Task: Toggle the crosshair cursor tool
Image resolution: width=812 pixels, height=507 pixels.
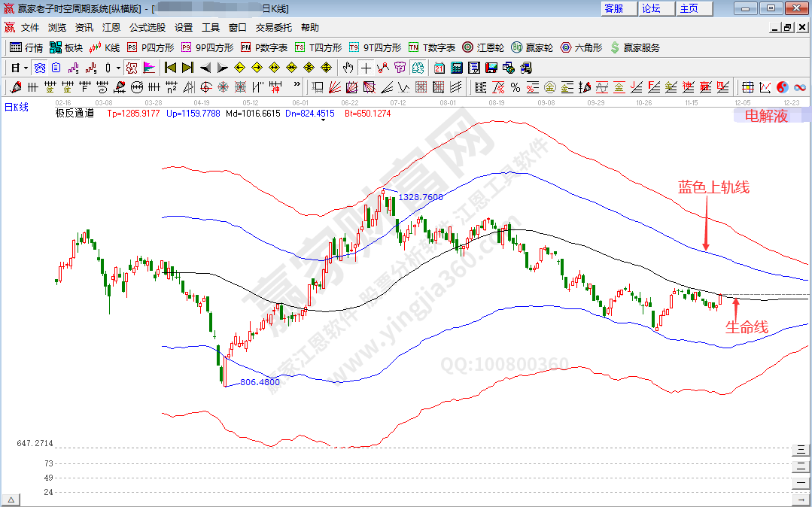Action: click(x=366, y=67)
